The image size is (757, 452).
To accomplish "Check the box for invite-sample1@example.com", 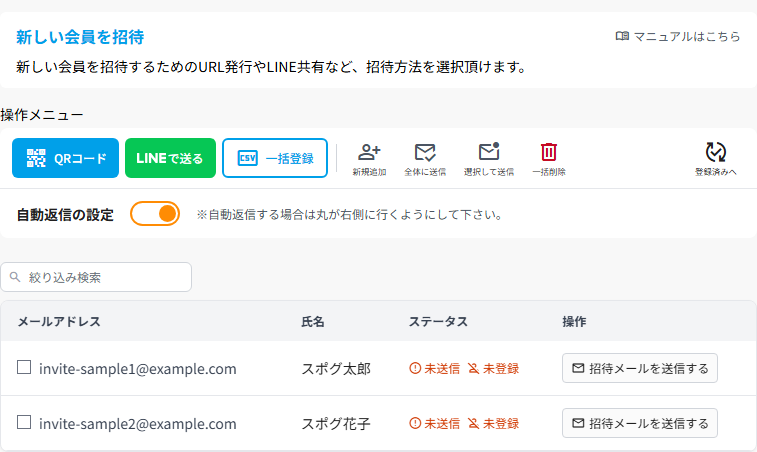I will [x=24, y=367].
